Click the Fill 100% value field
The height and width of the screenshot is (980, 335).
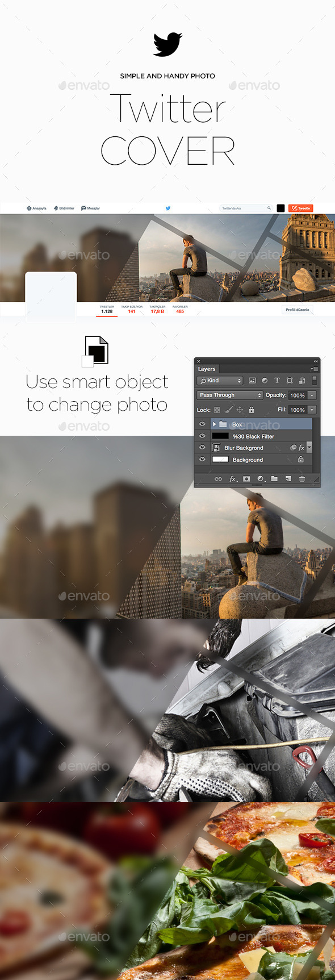point(298,410)
